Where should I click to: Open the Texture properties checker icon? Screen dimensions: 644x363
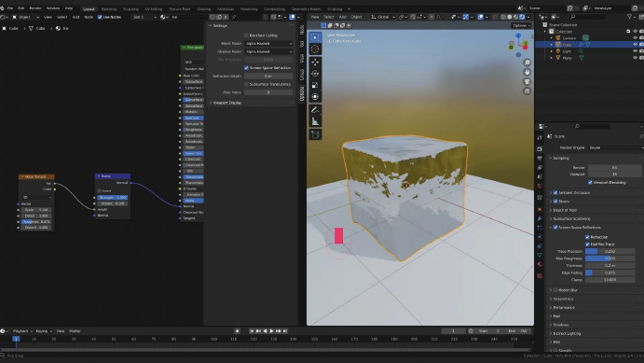[x=540, y=275]
